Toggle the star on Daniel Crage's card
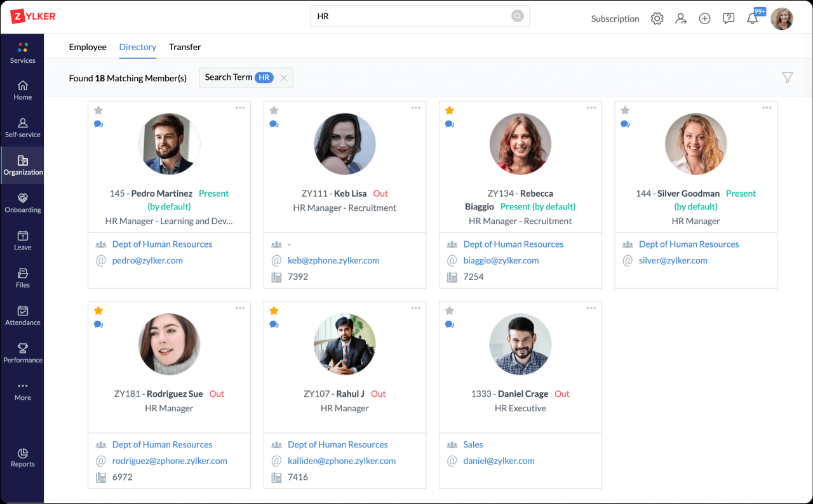 (x=450, y=310)
